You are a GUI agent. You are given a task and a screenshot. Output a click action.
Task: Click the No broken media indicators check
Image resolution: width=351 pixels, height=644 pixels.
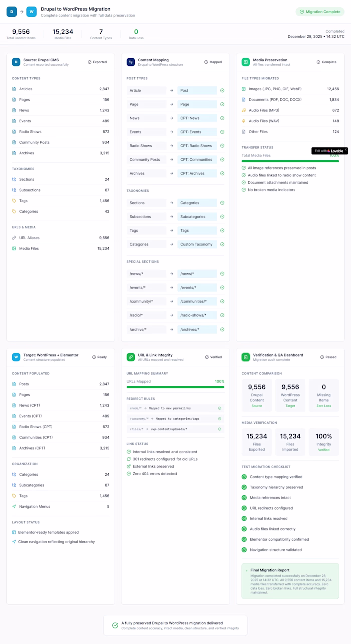pyautogui.click(x=244, y=190)
